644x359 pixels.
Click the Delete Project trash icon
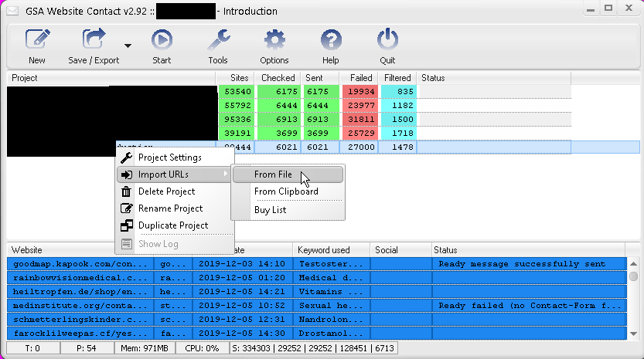coord(127,191)
